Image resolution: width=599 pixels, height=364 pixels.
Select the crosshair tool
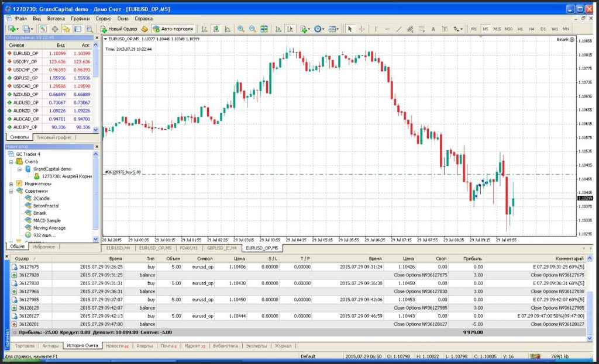click(x=362, y=29)
